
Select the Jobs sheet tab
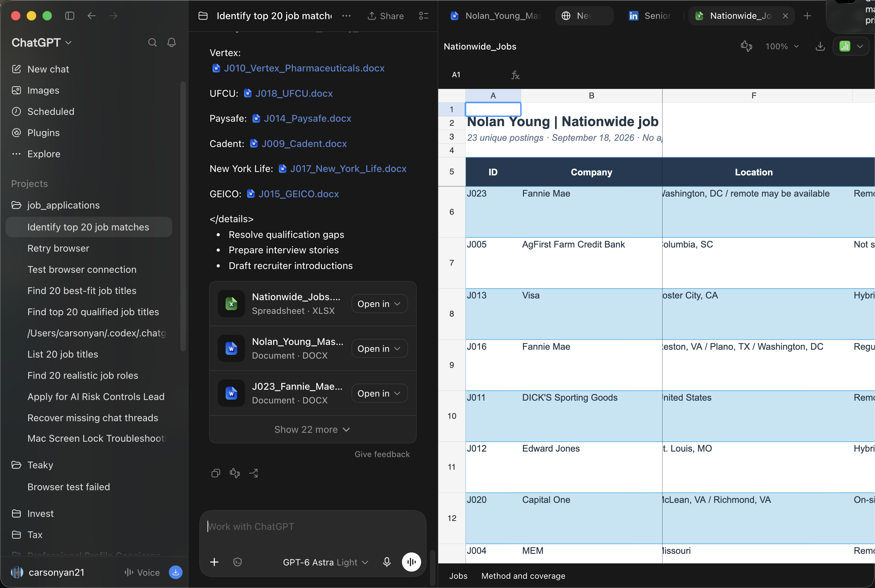[458, 576]
